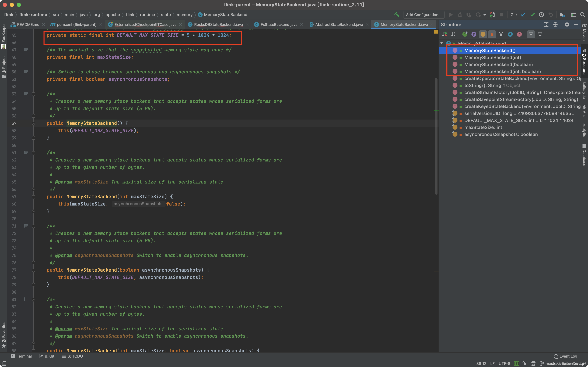Click Add Configuration... button

tap(424, 15)
